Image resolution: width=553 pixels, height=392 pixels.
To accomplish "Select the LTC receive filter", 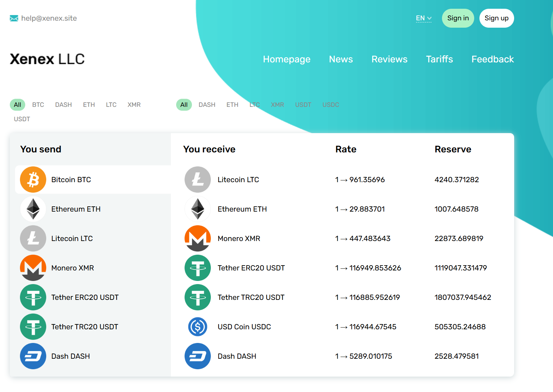I will pos(255,105).
